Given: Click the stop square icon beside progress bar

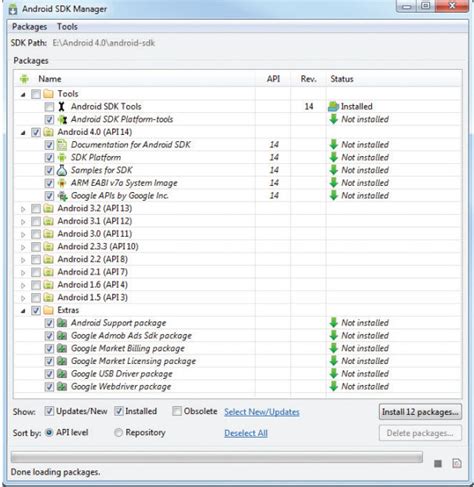Looking at the screenshot, I should coord(438,464).
